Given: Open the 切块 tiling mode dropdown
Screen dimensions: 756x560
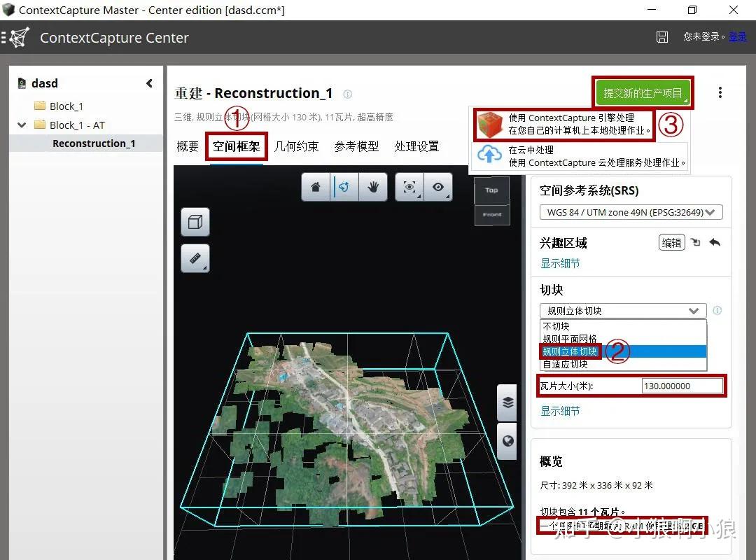Looking at the screenshot, I should pos(622,310).
